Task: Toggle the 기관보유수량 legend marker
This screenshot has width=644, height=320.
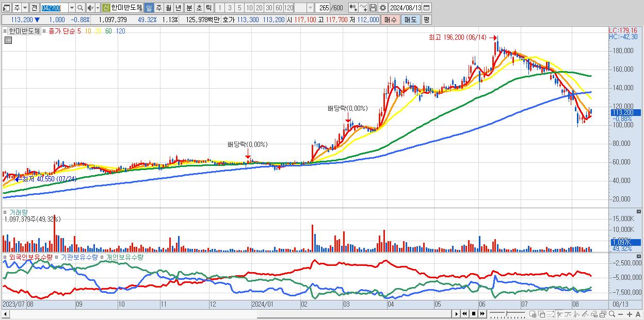Action: [57, 257]
